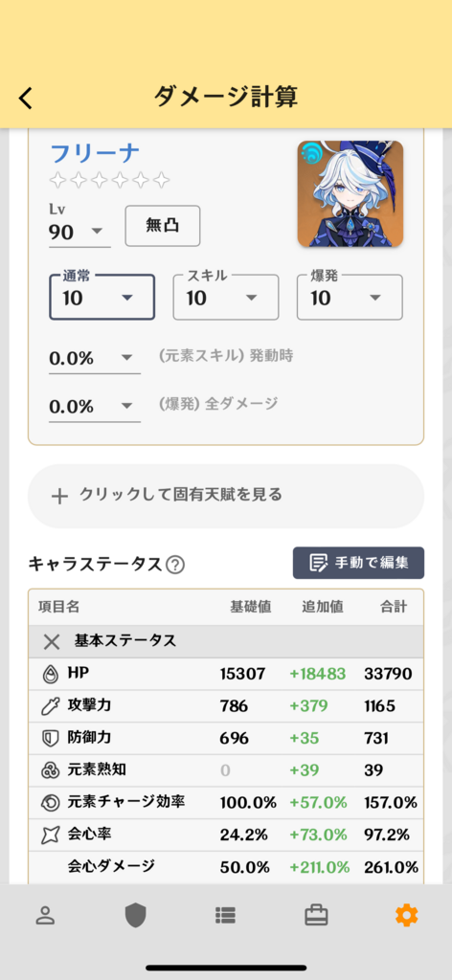
Task: Tap the フリーナ character portrait
Action: click(350, 193)
